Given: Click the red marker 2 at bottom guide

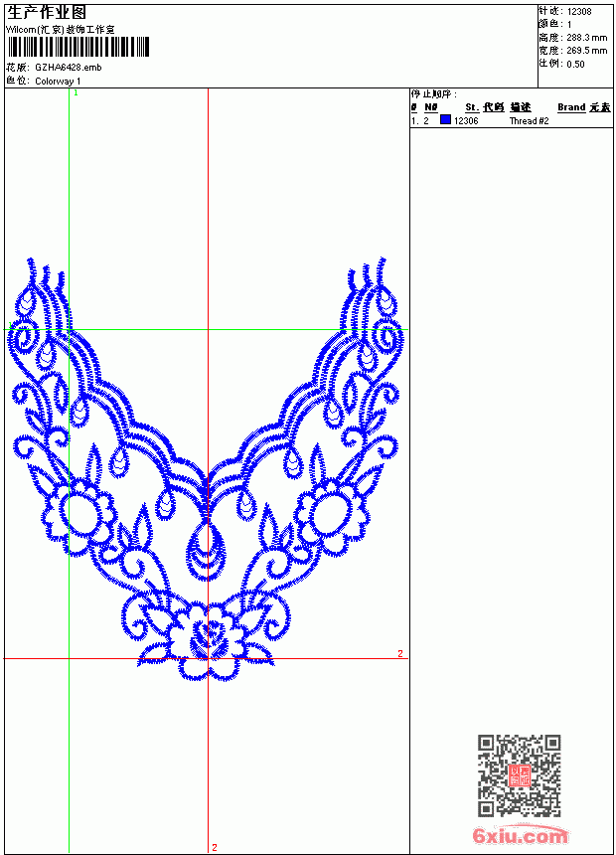Looking at the screenshot, I should (x=215, y=847).
